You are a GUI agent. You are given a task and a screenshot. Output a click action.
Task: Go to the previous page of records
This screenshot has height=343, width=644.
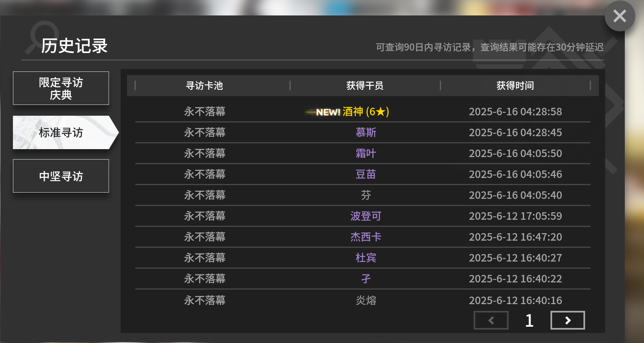click(491, 320)
